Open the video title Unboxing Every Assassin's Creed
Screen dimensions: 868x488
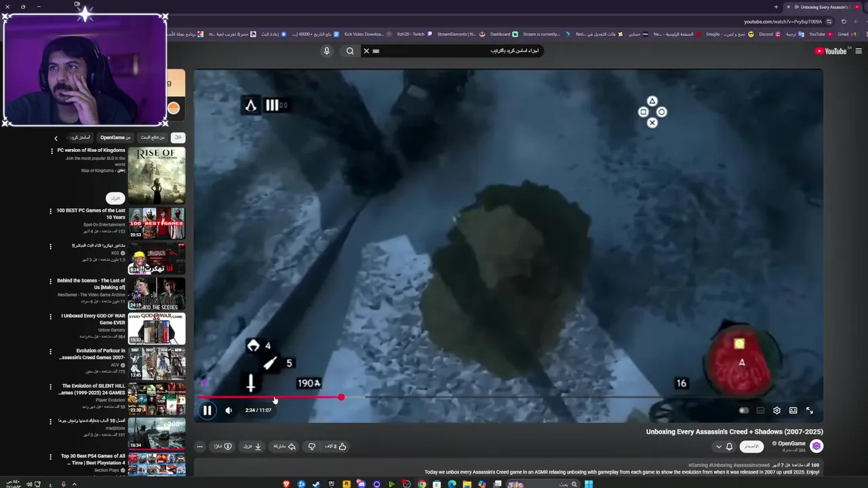point(734,432)
